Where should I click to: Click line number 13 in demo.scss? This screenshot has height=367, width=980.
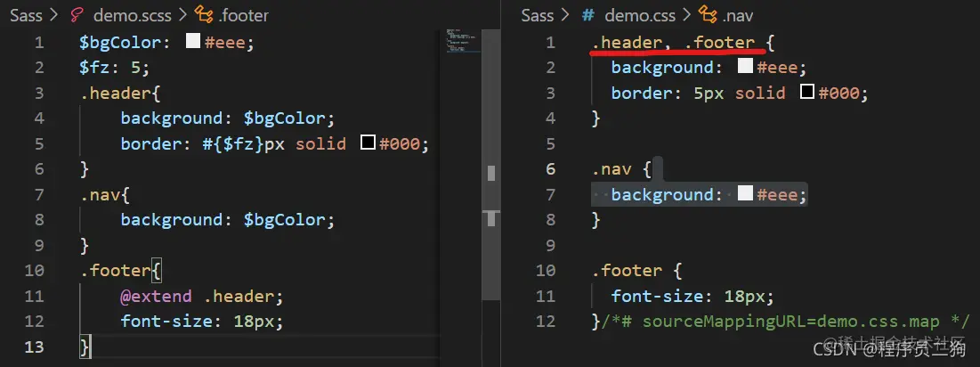35,347
